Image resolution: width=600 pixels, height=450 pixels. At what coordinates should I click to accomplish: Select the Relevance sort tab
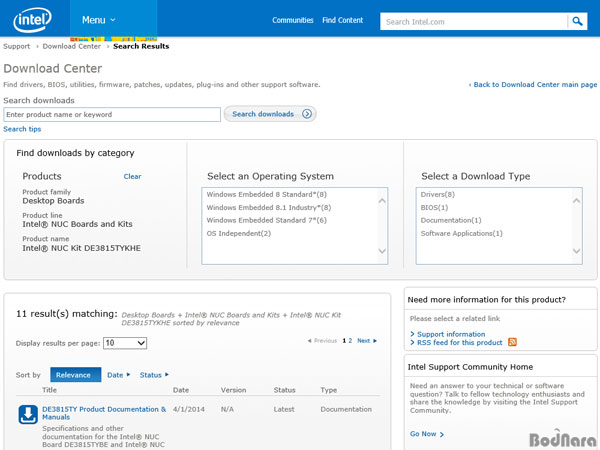pyautogui.click(x=75, y=375)
